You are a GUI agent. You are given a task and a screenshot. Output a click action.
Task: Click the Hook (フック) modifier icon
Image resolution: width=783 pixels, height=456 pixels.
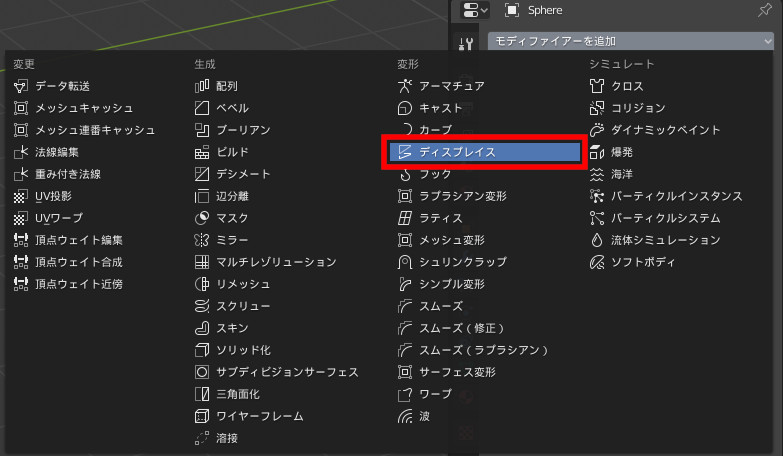[405, 174]
